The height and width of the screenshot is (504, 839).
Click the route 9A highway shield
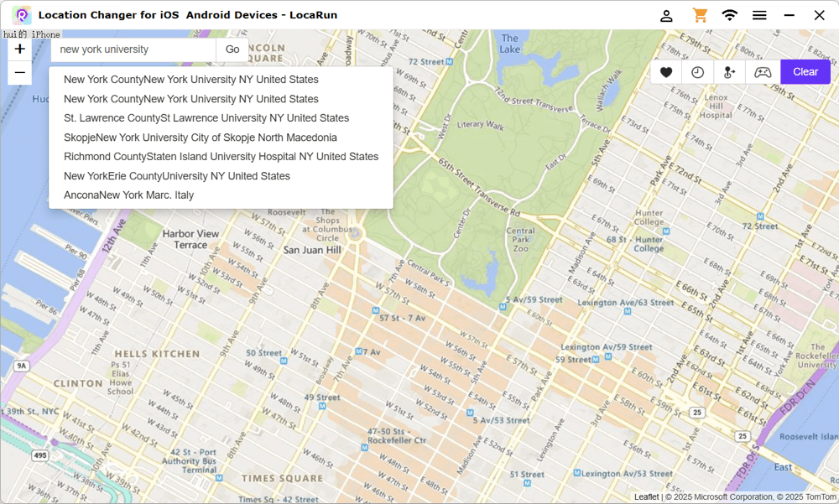click(21, 366)
